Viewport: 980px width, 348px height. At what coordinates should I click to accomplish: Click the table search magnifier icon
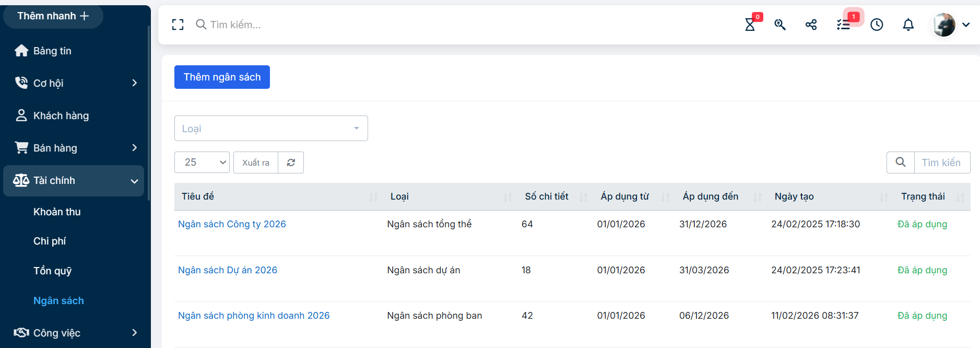click(x=901, y=163)
